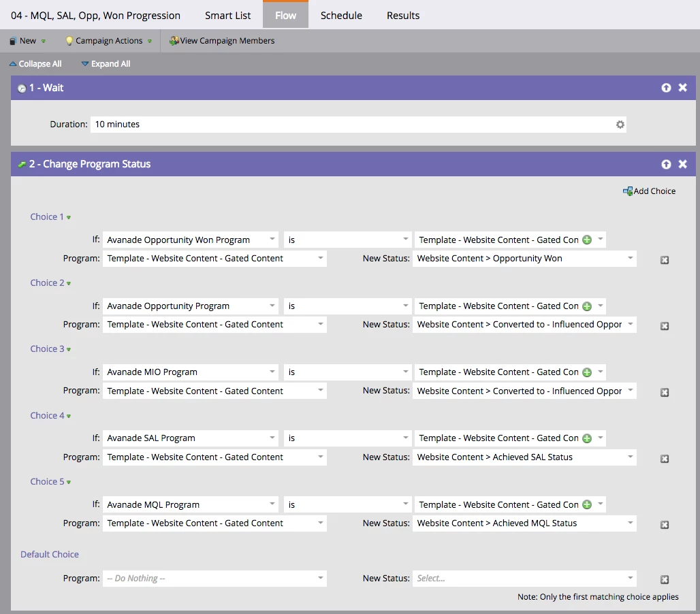The image size is (700, 614).
Task: Open Choice 2 Converted to Influenced status dropdown
Action: (524, 325)
